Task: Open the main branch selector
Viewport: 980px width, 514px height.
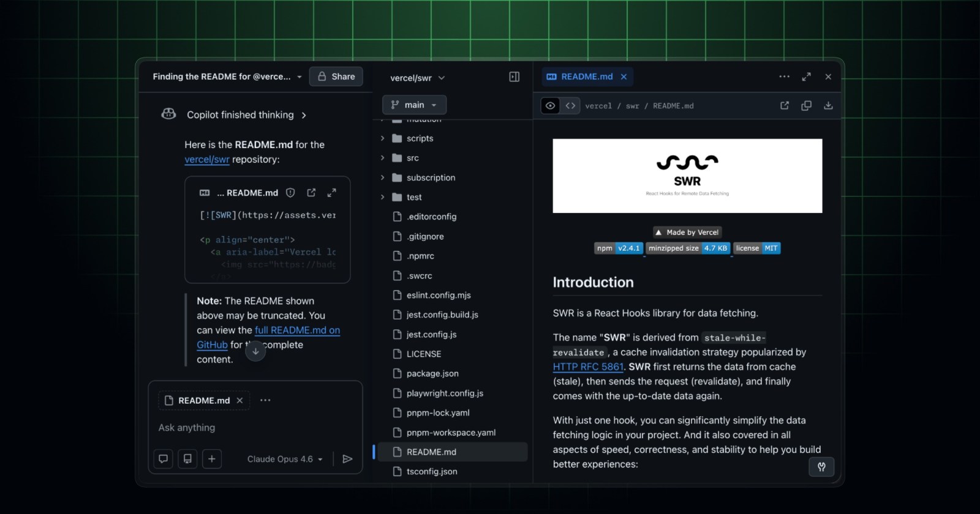Action: click(414, 105)
